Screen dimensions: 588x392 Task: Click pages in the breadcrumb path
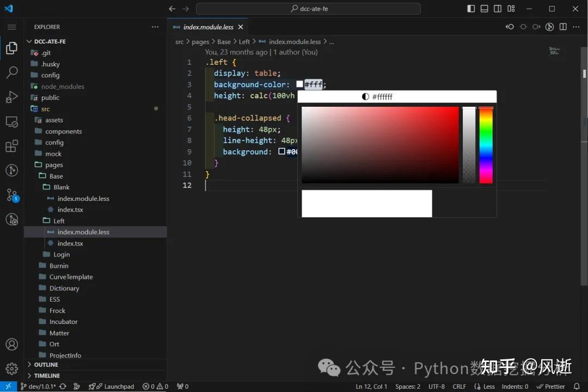[200, 41]
